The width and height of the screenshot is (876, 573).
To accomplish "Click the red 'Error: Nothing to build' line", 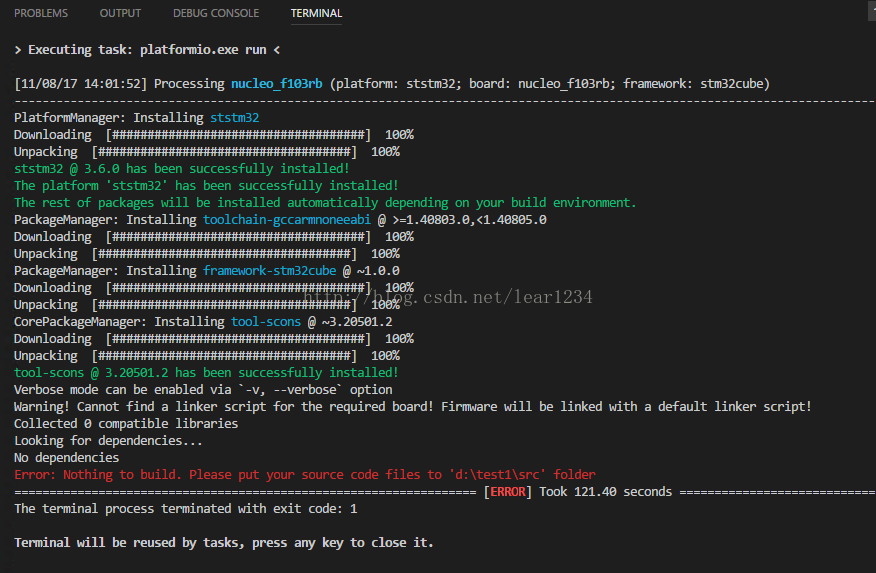I will (x=304, y=475).
